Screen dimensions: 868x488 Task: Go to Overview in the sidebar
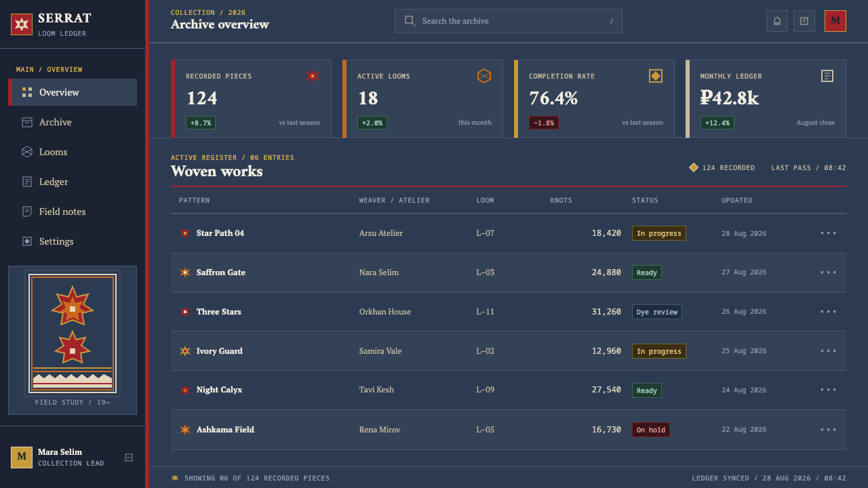[x=73, y=92]
